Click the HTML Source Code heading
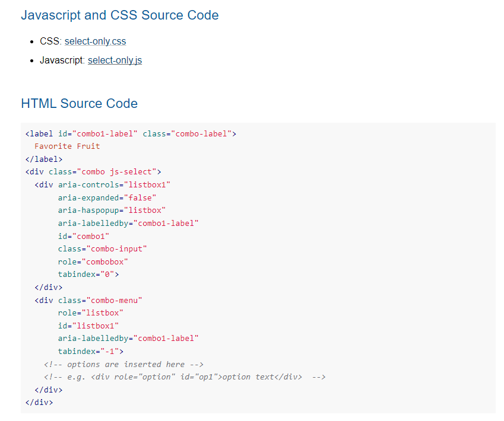The height and width of the screenshot is (421, 504). coord(79,103)
